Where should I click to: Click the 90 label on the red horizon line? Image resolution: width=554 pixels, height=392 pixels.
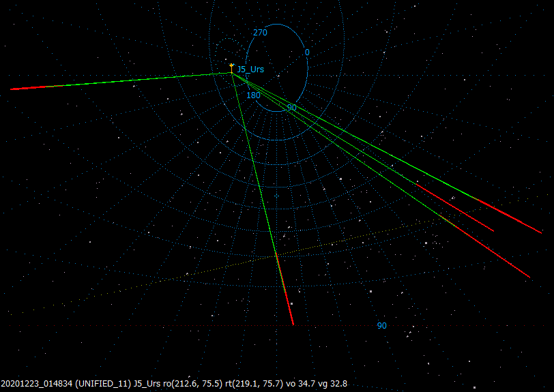coord(382,326)
